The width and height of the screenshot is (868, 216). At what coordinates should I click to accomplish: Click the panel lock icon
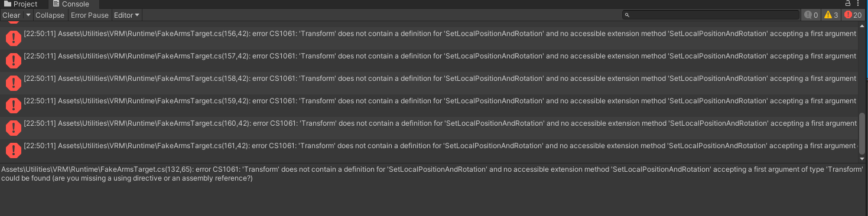pos(848,4)
